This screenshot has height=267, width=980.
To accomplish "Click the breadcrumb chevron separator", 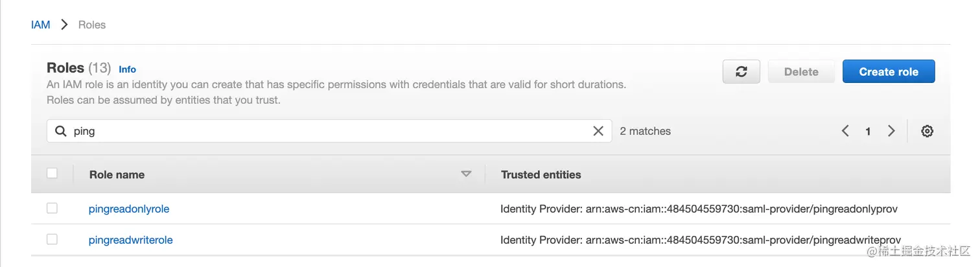I will coord(64,25).
